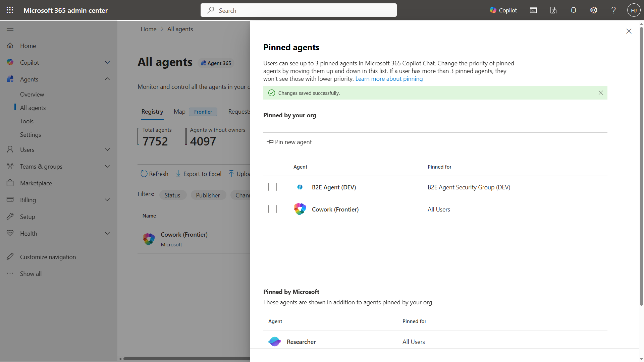Open Cloud Shell terminal icon
Image resolution: width=644 pixels, height=362 pixels.
pos(533,10)
